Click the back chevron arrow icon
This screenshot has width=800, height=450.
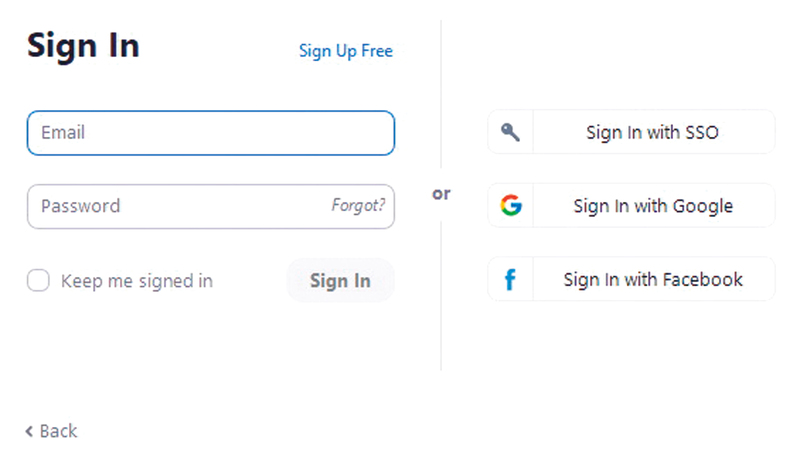pos(29,431)
